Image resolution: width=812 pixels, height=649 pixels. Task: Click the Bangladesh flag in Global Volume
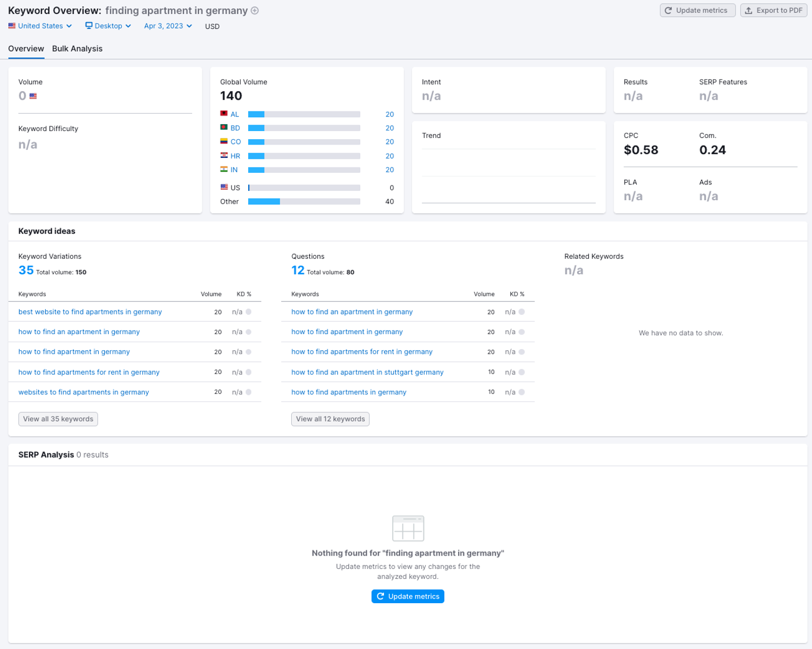pos(223,128)
